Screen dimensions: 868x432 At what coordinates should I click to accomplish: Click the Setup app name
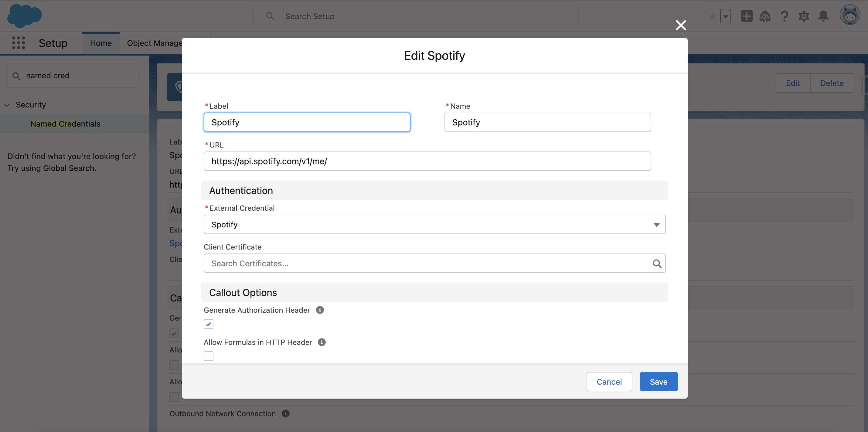click(x=53, y=43)
